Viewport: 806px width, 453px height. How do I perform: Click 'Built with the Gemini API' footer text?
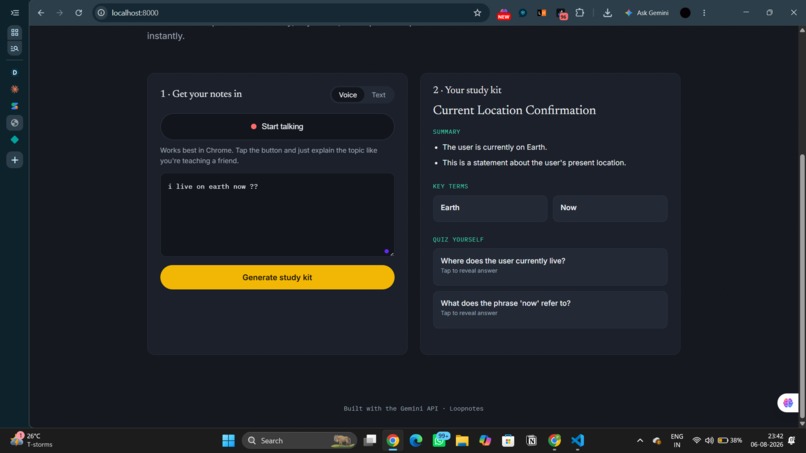point(391,408)
